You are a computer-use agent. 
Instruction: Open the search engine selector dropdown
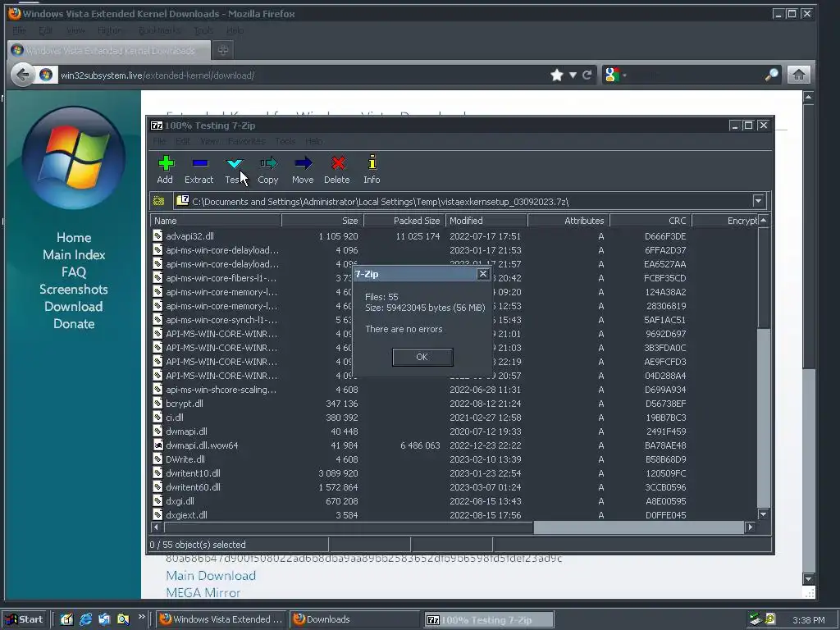point(615,75)
